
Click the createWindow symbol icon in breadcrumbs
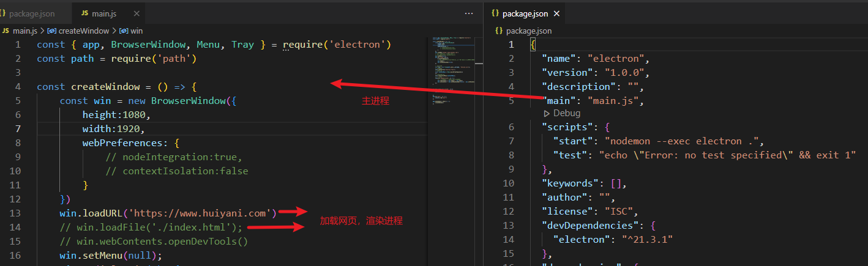click(52, 31)
